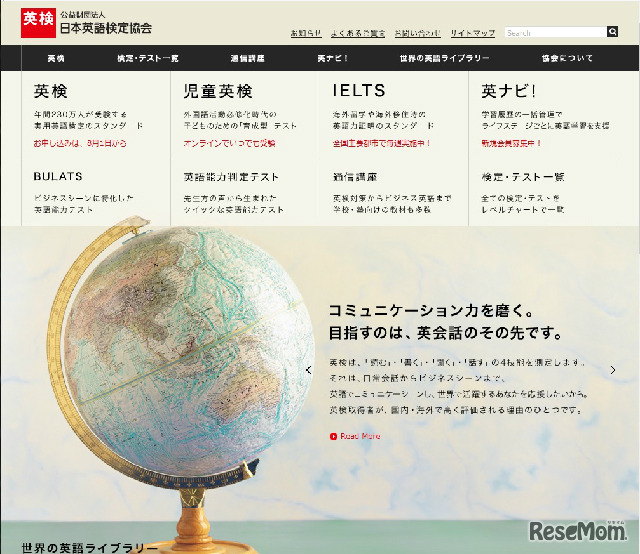Click the description text under 通信講座

392,204
